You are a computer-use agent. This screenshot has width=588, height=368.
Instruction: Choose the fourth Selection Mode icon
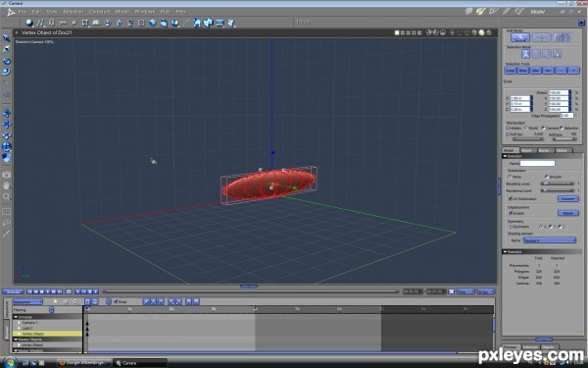558,54
